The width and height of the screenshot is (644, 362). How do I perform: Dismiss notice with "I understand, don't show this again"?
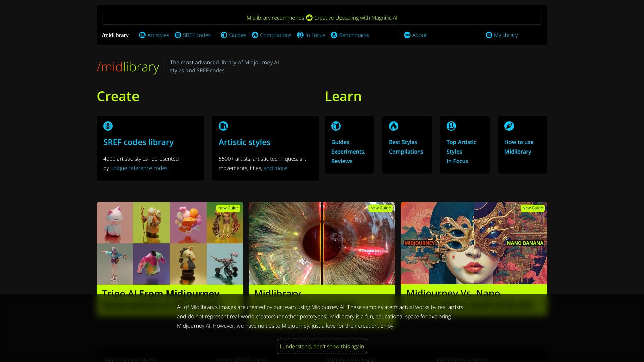(x=322, y=346)
